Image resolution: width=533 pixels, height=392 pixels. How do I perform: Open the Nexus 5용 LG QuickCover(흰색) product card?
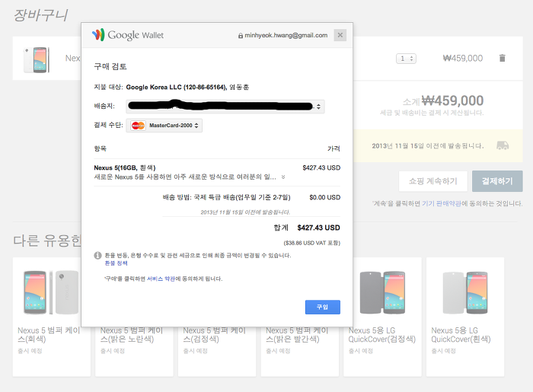[465, 317]
